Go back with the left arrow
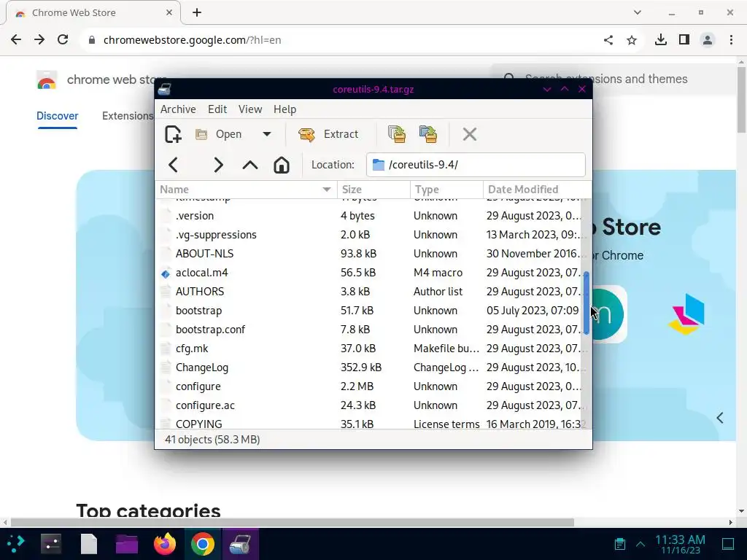Image resolution: width=747 pixels, height=560 pixels. (x=173, y=165)
